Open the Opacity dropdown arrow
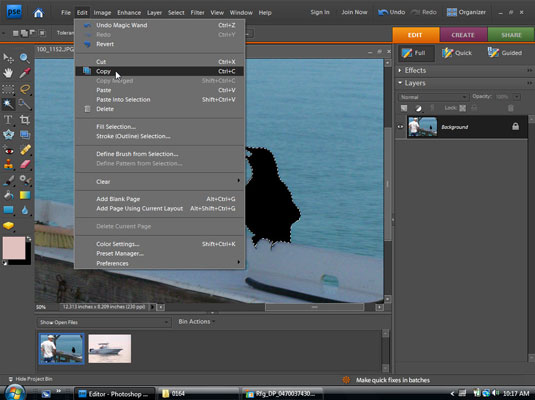Screen dimensions: 535x400 tap(517, 97)
